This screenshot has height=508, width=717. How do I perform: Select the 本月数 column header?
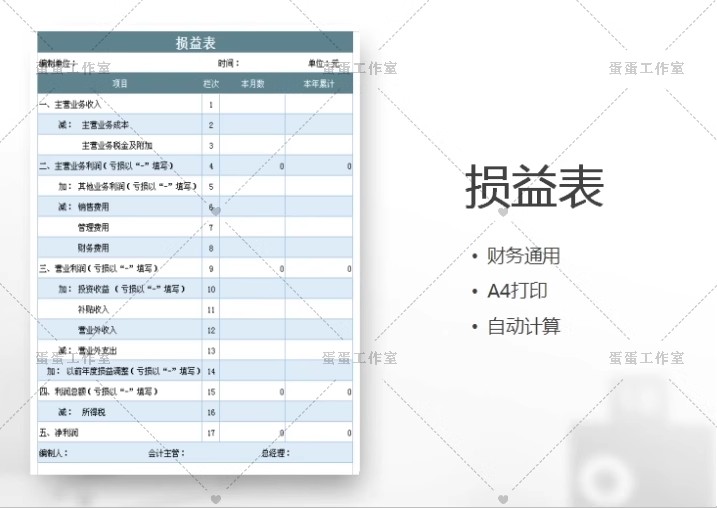tap(252, 84)
